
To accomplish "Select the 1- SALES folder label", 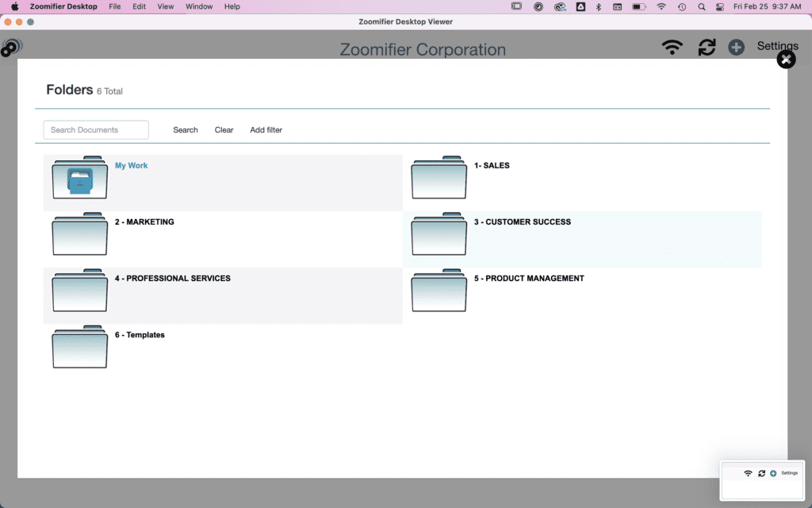I will pos(492,165).
